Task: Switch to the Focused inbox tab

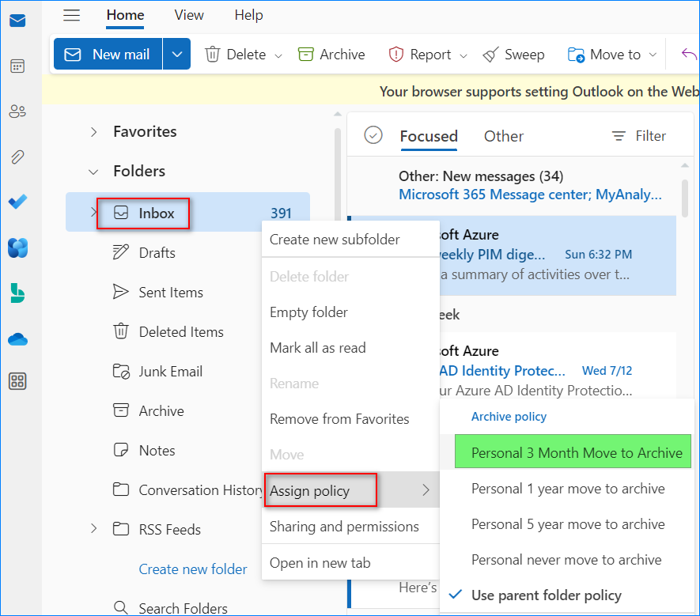Action: tap(429, 136)
